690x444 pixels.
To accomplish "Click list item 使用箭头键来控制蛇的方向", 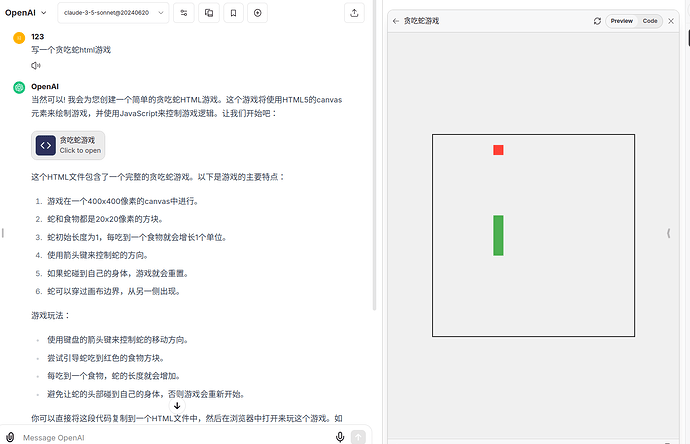I will 99,255.
